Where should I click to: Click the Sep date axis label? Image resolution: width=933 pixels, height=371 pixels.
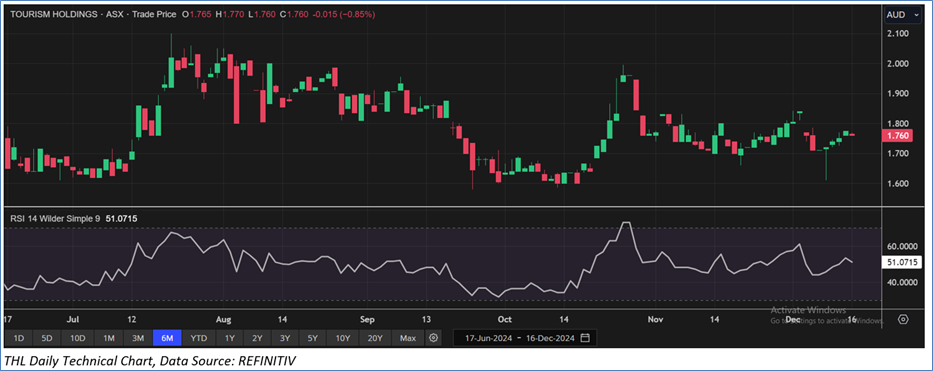pos(368,319)
